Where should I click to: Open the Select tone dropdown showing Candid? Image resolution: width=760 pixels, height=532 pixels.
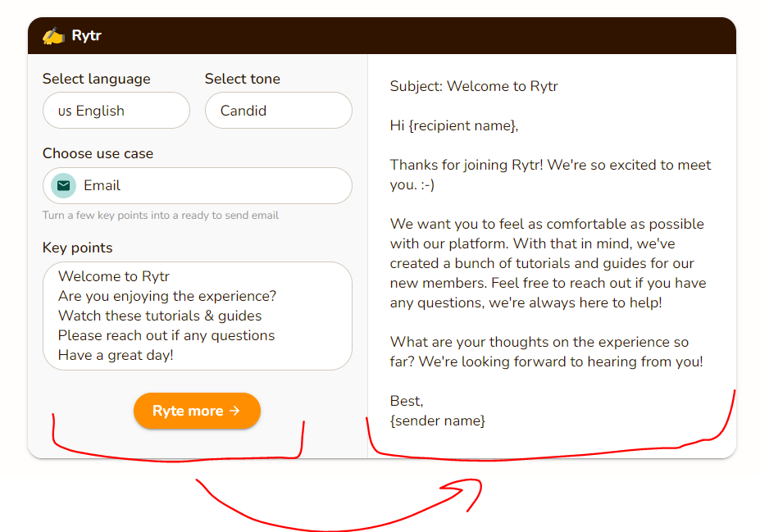point(278,110)
